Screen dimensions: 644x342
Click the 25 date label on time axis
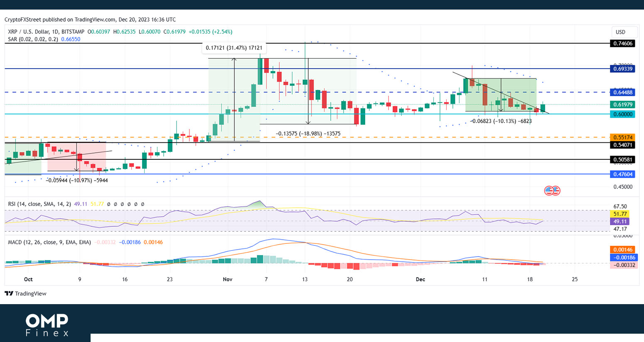coord(575,279)
